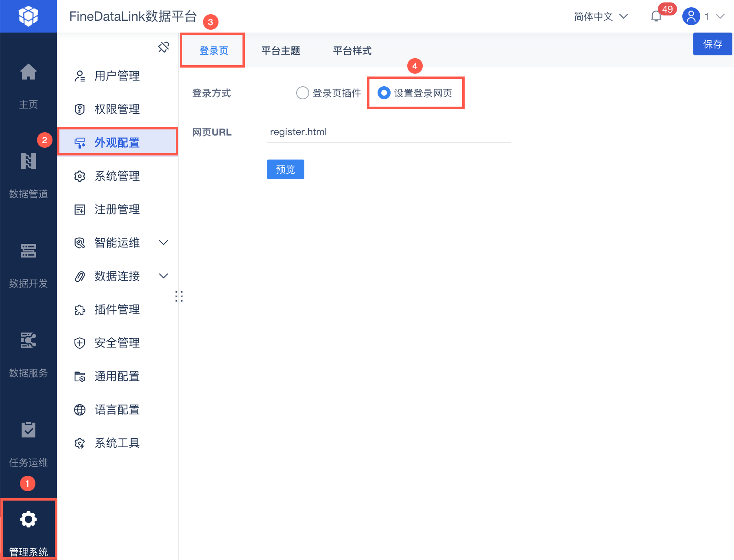Go to the 主页 home icon

tap(28, 72)
